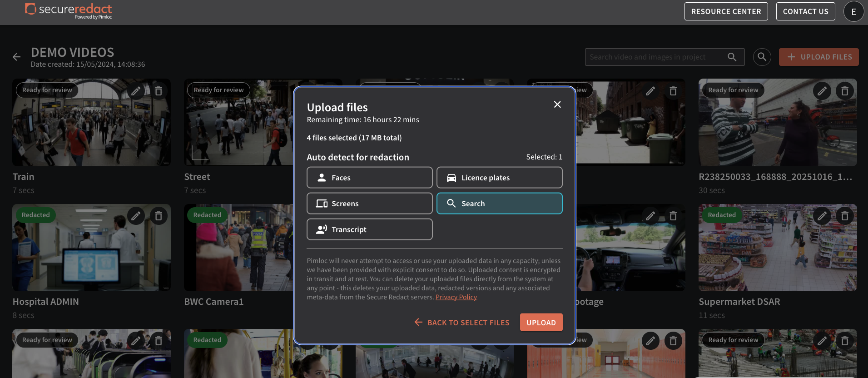Click the round advanced search icon
This screenshot has width=868, height=378.
[x=762, y=57]
